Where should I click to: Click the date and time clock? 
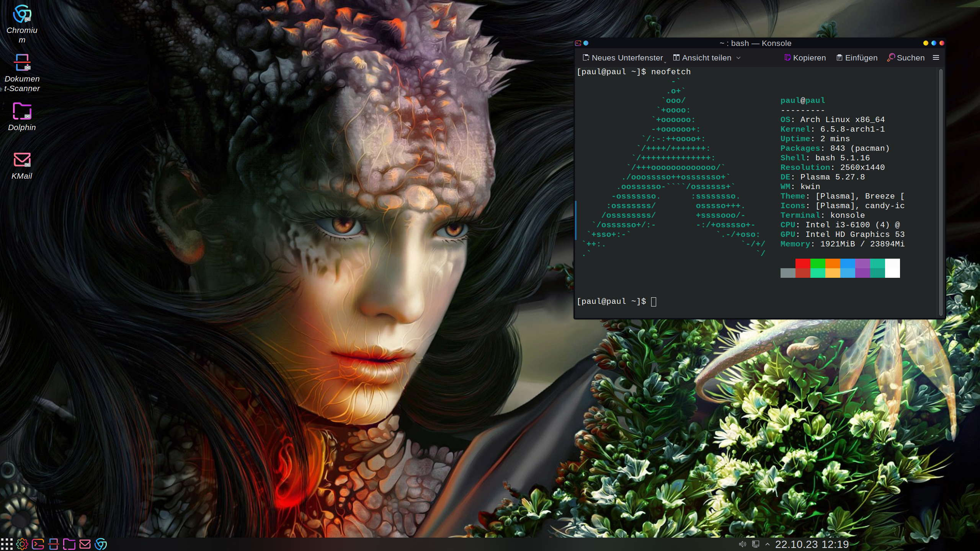[x=812, y=544]
